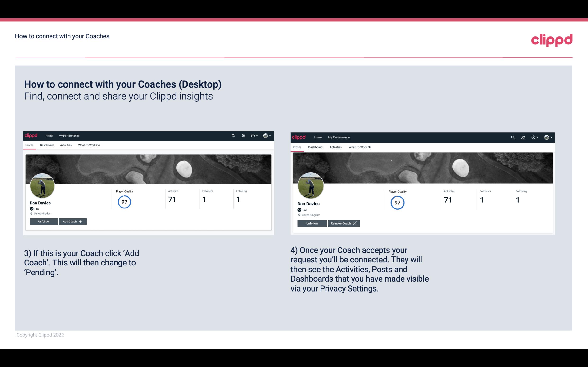
Task: Open What To Work On tab in right
Action: (x=359, y=147)
